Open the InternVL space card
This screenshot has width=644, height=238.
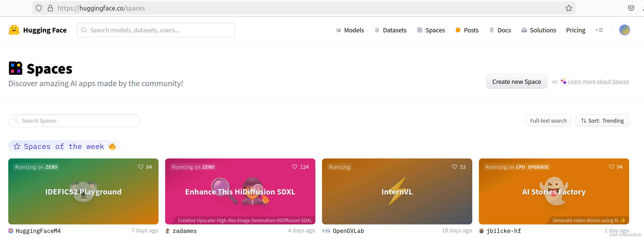(397, 191)
